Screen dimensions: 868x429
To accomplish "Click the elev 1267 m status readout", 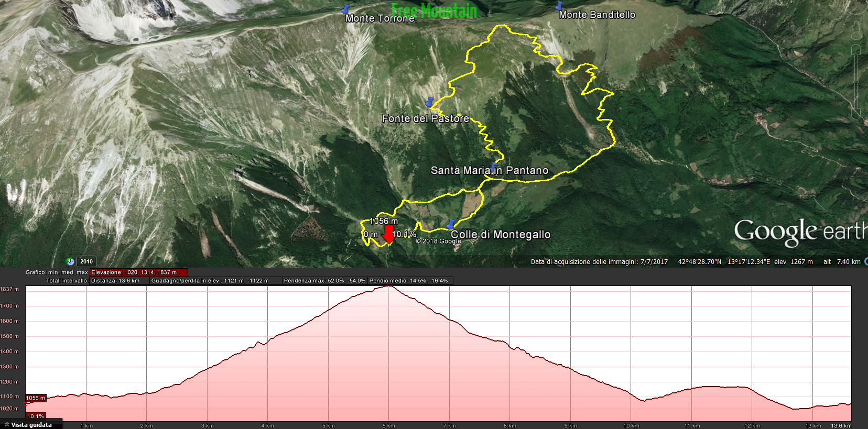I will [x=793, y=262].
